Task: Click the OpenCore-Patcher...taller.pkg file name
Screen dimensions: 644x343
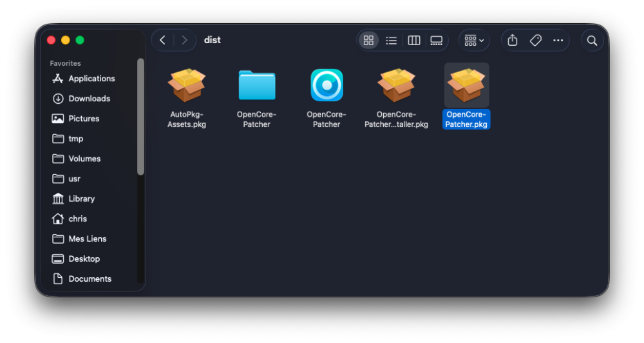Action: [x=396, y=119]
